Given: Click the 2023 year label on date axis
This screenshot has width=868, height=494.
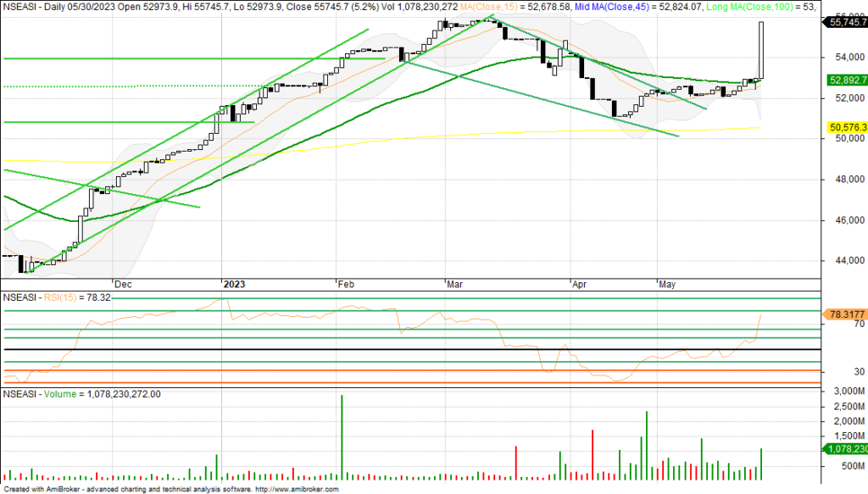Looking at the screenshot, I should [x=232, y=286].
